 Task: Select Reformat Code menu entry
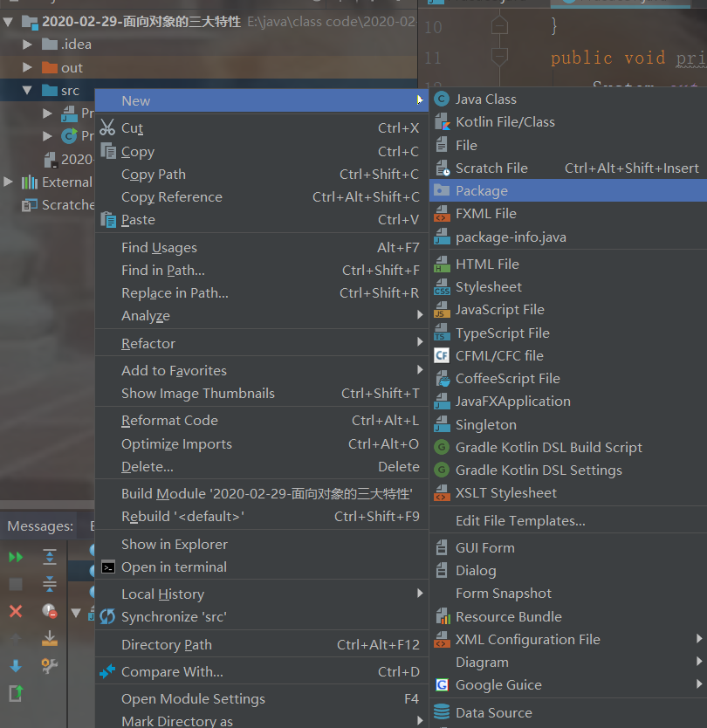pos(261,420)
